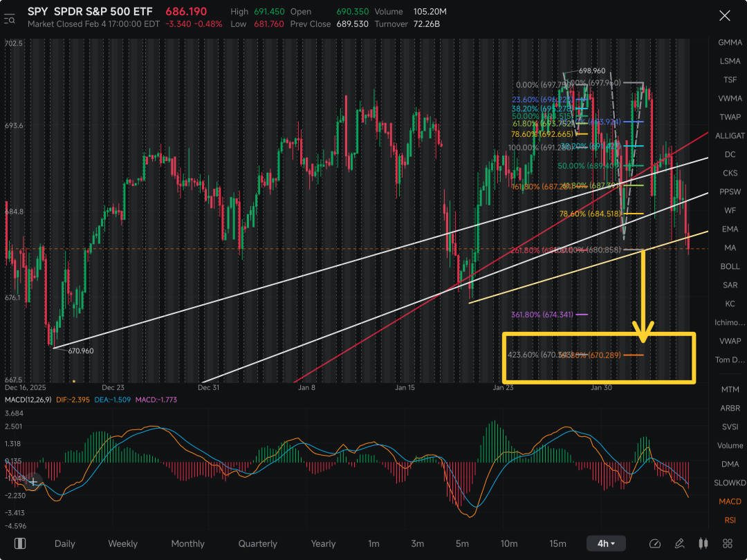Choose MTM sub-chart indicator
This screenshot has width=747, height=560.
[730, 389]
